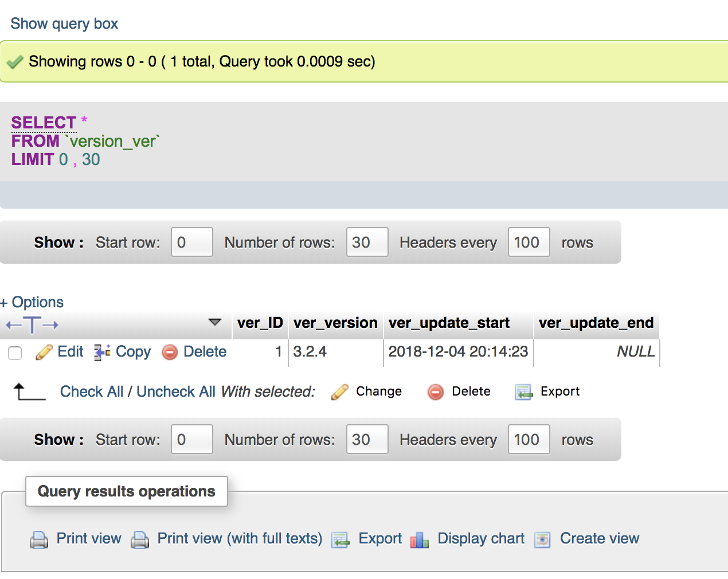The width and height of the screenshot is (728, 579).
Task: Click Change for selected rows
Action: [x=379, y=391]
